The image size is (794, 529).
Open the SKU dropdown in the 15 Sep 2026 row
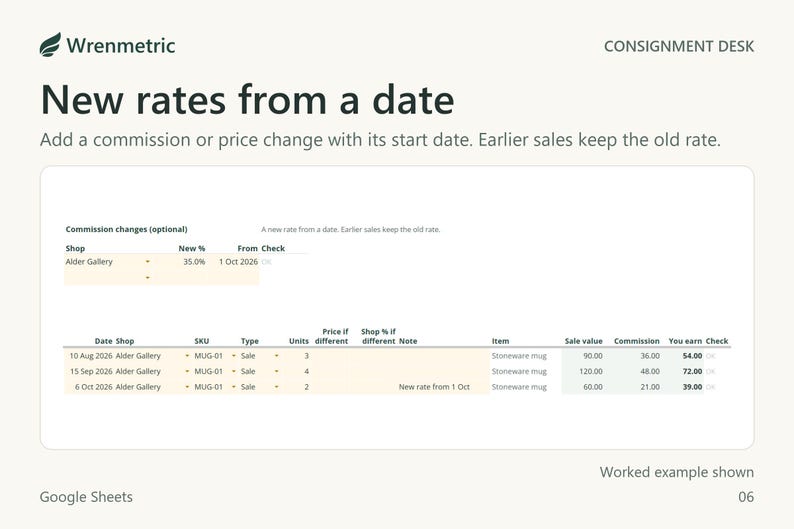pos(234,372)
